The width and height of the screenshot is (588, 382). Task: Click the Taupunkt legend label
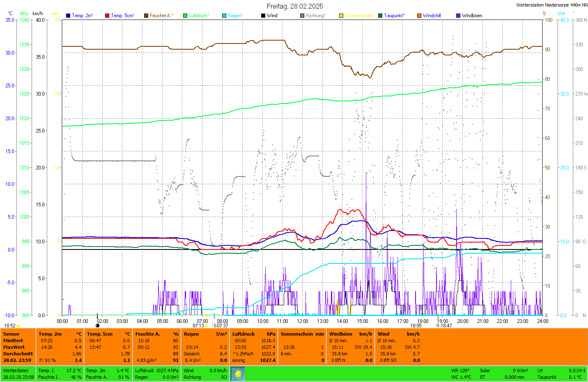pyautogui.click(x=394, y=16)
